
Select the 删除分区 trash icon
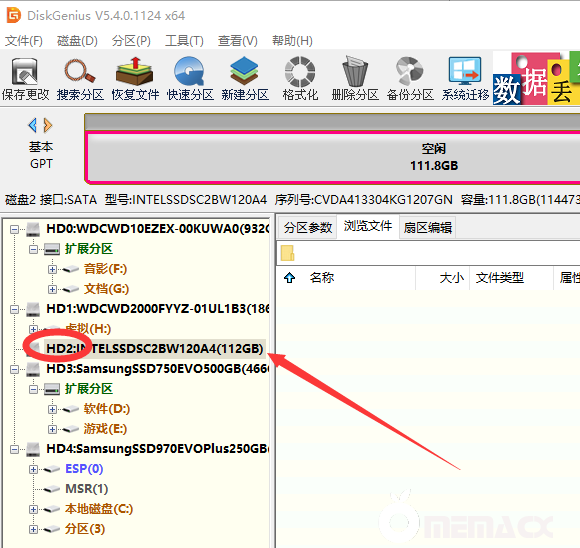tap(355, 79)
